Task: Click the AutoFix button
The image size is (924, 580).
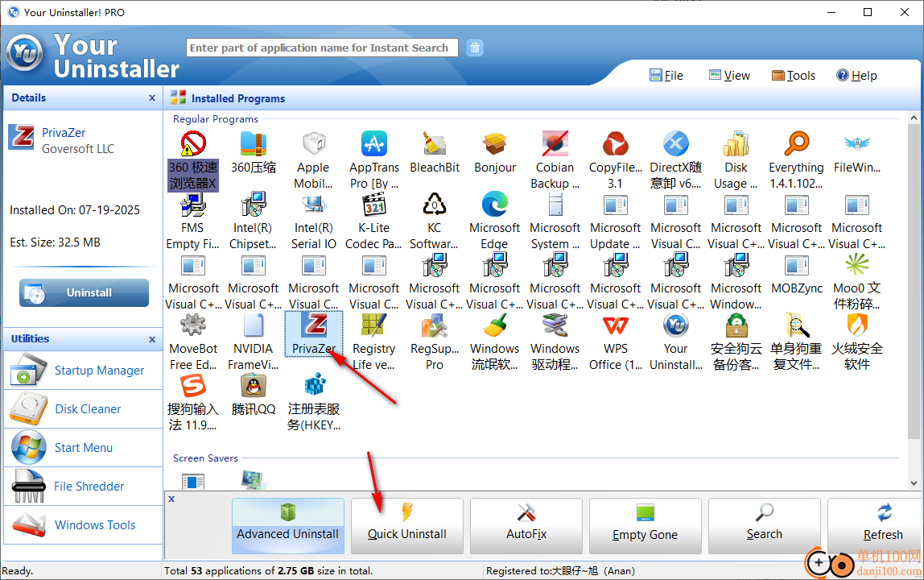Action: coord(526,526)
